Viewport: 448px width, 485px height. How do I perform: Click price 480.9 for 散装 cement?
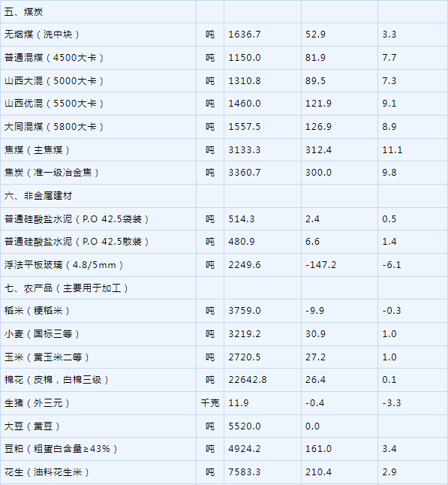coord(241,242)
